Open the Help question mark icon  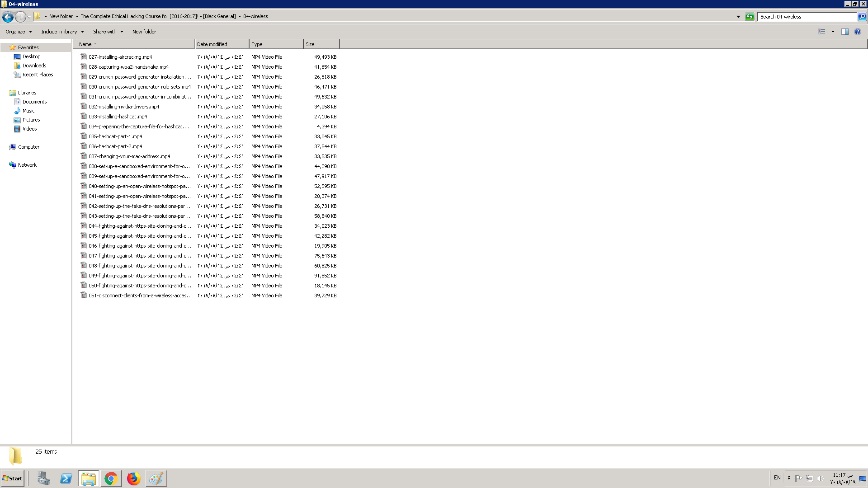click(858, 32)
